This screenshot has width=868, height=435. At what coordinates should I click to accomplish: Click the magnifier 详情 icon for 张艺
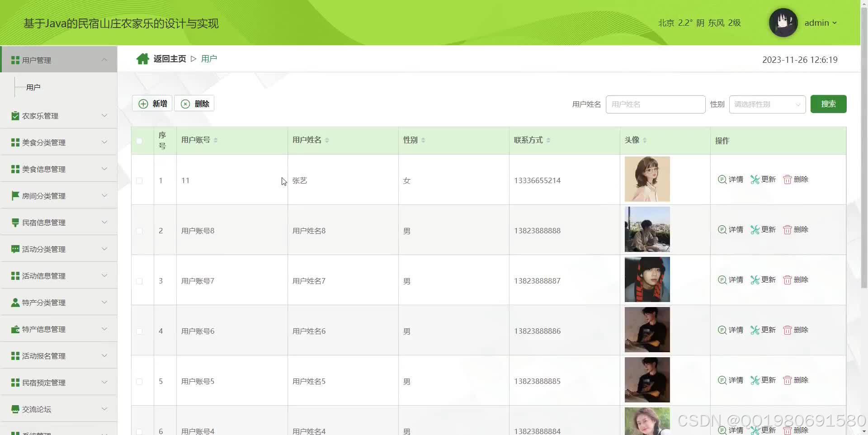coord(722,179)
